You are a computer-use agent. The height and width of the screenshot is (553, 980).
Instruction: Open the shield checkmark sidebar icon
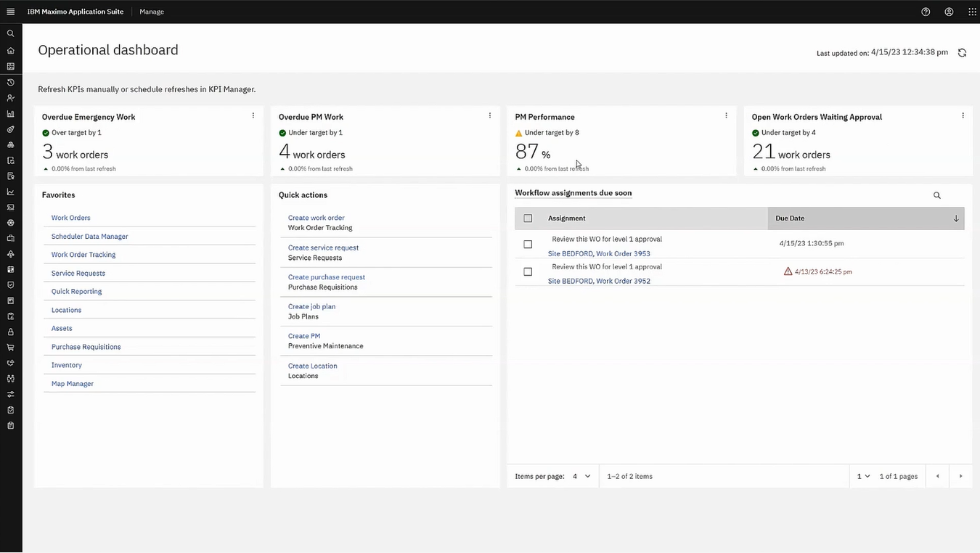(x=10, y=285)
